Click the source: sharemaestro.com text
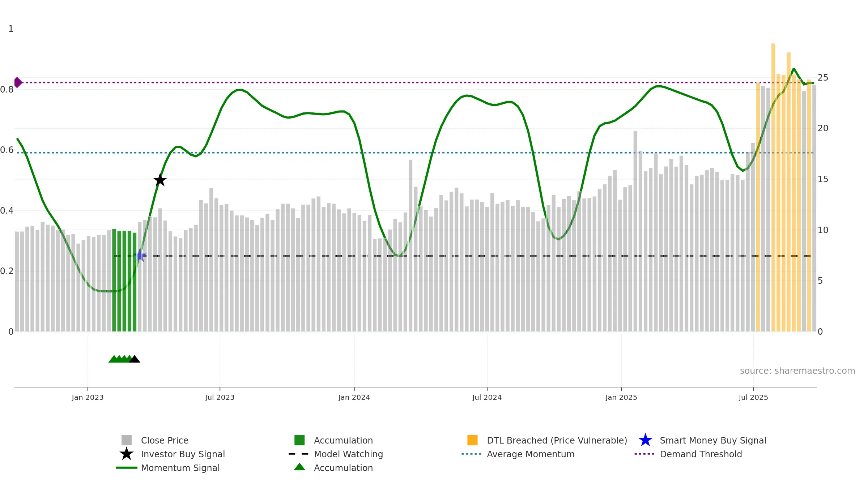This screenshot has width=868, height=488. 797,371
